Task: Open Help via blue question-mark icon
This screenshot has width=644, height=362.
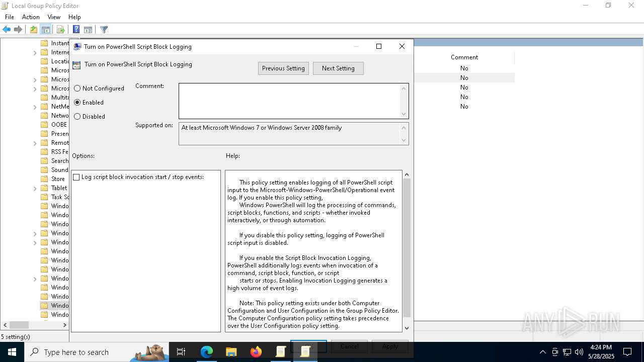Action: (76, 30)
